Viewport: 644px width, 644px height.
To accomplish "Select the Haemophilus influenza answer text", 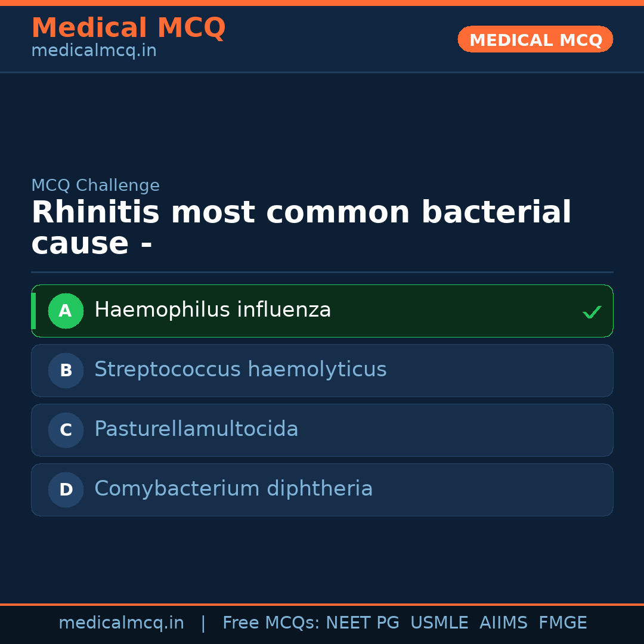I will pyautogui.click(x=212, y=310).
